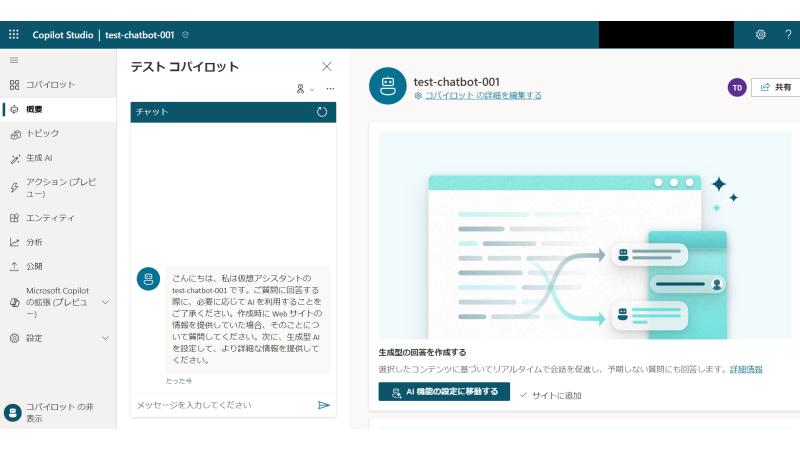The width and height of the screenshot is (800, 450).
Task: Click the bot avatar in chat message
Action: tap(148, 279)
